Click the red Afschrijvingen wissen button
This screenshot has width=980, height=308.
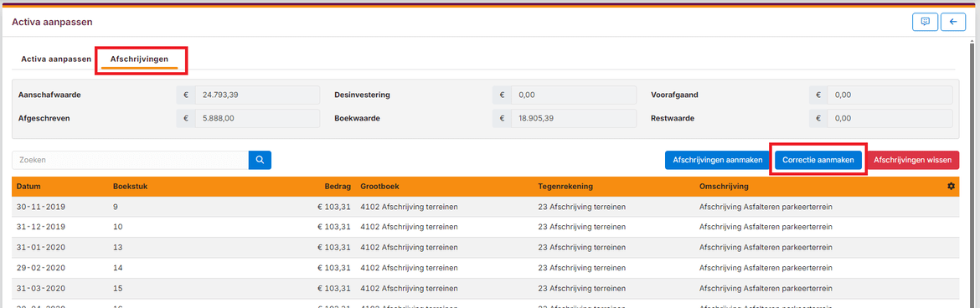pos(912,160)
